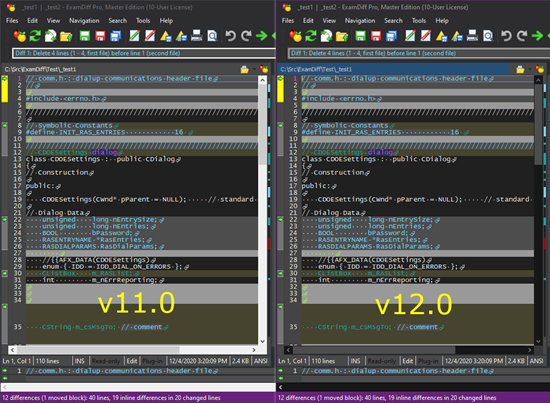Expand the arrow beside the _test1 folder icon, v12.0 pane
The width and height of the screenshot is (550, 403).
(530, 69)
